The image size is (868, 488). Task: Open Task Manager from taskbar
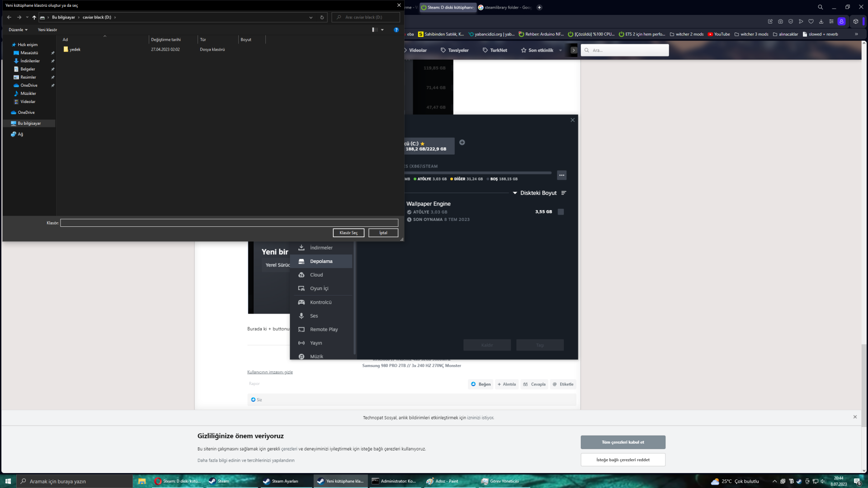tap(500, 481)
